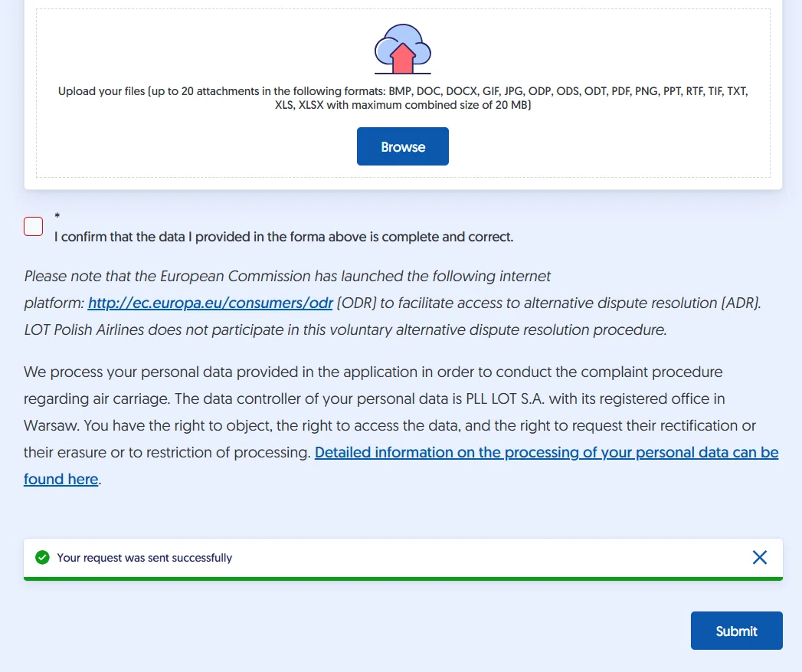Click the 'LOT Polish Airlines does not participate' sentence
The width and height of the screenshot is (802, 672).
pos(345,329)
